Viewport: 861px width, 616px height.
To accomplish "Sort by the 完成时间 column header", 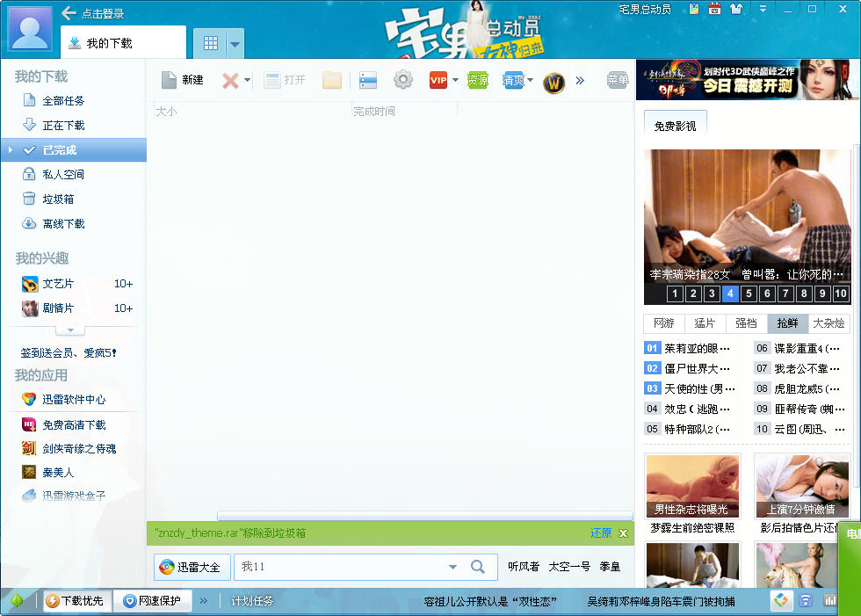I will 403,111.
